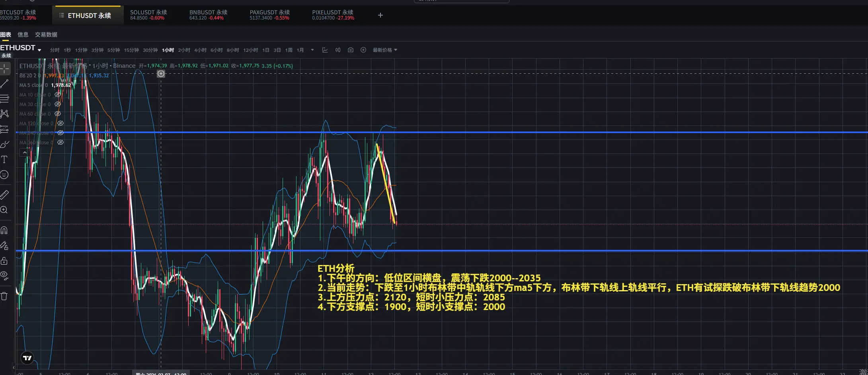Select the brush drawing tool
Screen dimensions: 868x375
pos(4,144)
